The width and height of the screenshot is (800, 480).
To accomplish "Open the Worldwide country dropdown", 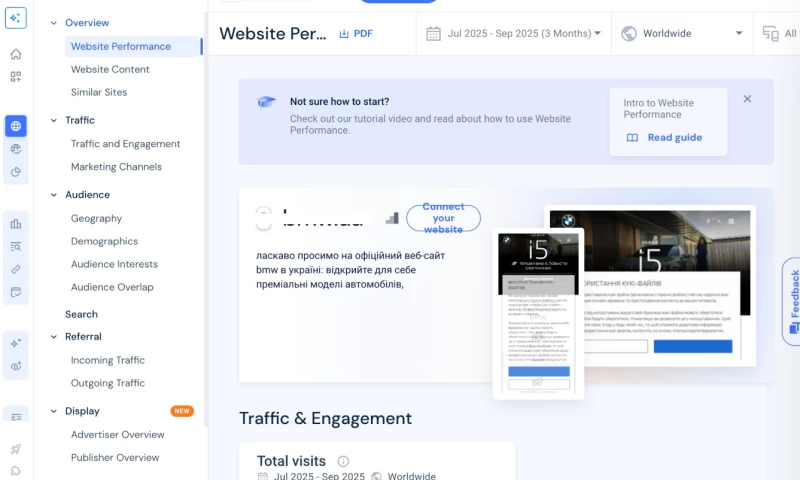I will pyautogui.click(x=682, y=34).
